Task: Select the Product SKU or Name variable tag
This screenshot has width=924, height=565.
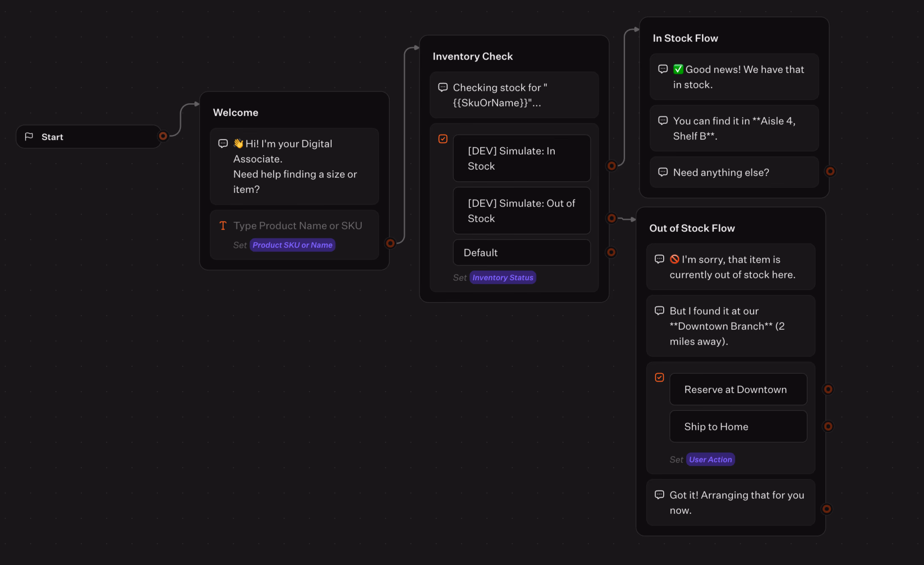Action: pos(292,245)
